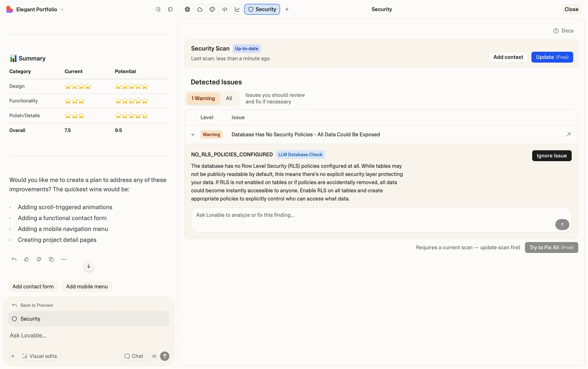Click the Ignore Issue button
Viewport: 588px width, 369px height.
point(552,156)
